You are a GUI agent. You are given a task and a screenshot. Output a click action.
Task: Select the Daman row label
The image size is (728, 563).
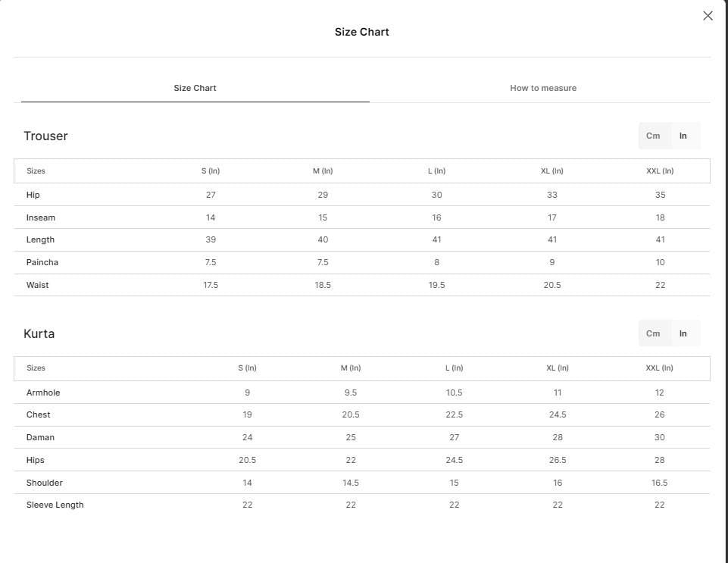click(40, 437)
